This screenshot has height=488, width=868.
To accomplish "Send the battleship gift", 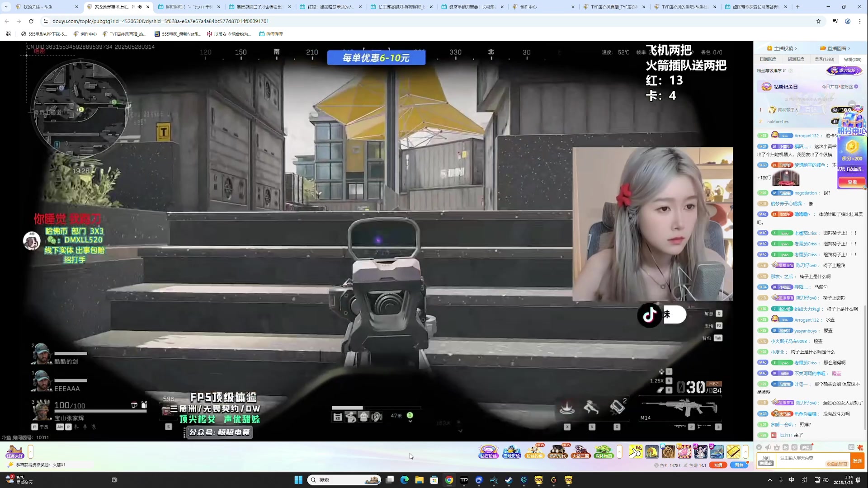I will (x=717, y=451).
